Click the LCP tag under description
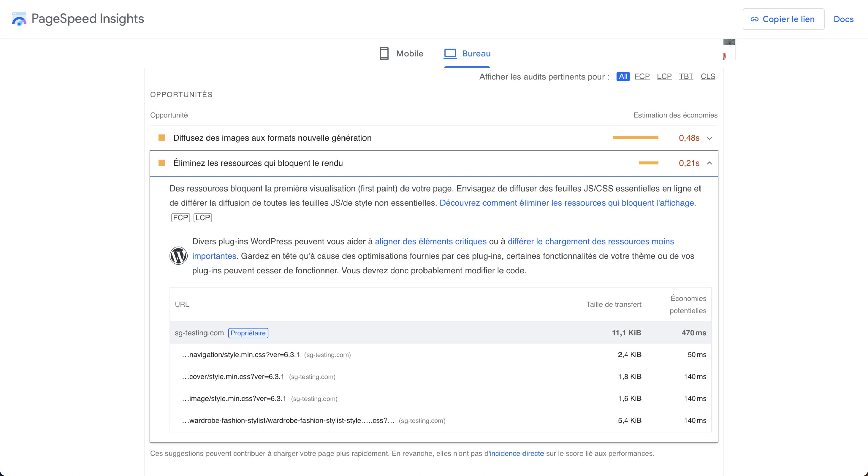 coord(203,218)
